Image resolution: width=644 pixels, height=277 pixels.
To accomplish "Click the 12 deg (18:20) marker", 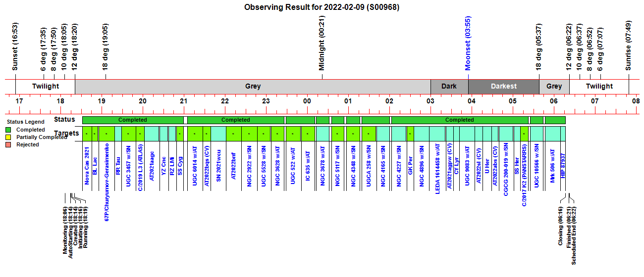I will click(74, 46).
